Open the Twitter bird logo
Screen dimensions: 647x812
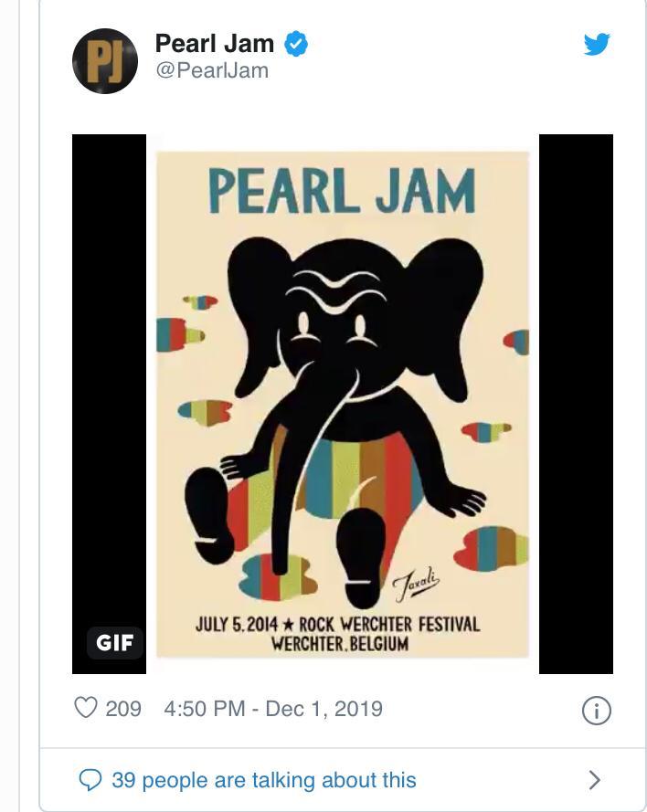pyautogui.click(x=597, y=45)
